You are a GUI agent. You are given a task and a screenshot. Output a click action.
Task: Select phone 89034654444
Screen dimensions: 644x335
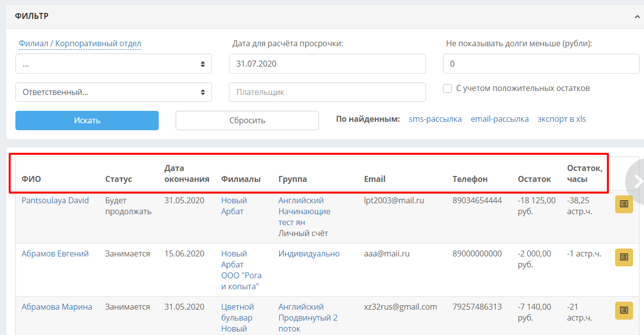point(477,200)
